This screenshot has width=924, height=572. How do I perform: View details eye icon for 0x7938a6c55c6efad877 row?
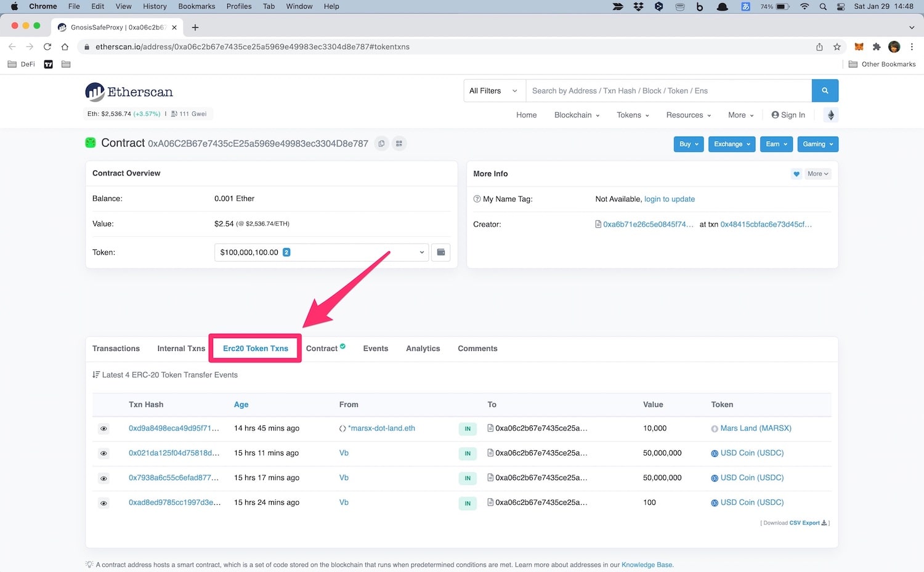point(103,478)
